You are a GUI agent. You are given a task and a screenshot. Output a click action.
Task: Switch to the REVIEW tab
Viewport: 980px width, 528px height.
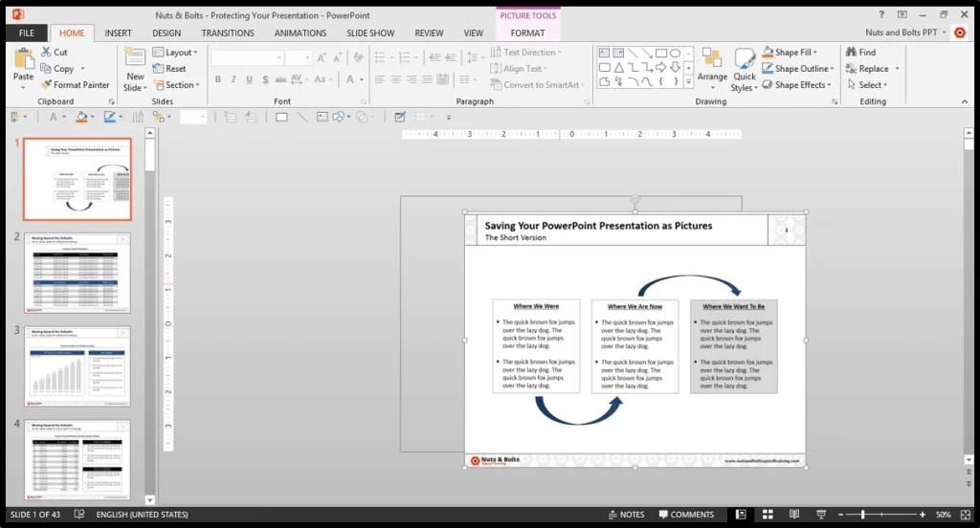tap(429, 33)
